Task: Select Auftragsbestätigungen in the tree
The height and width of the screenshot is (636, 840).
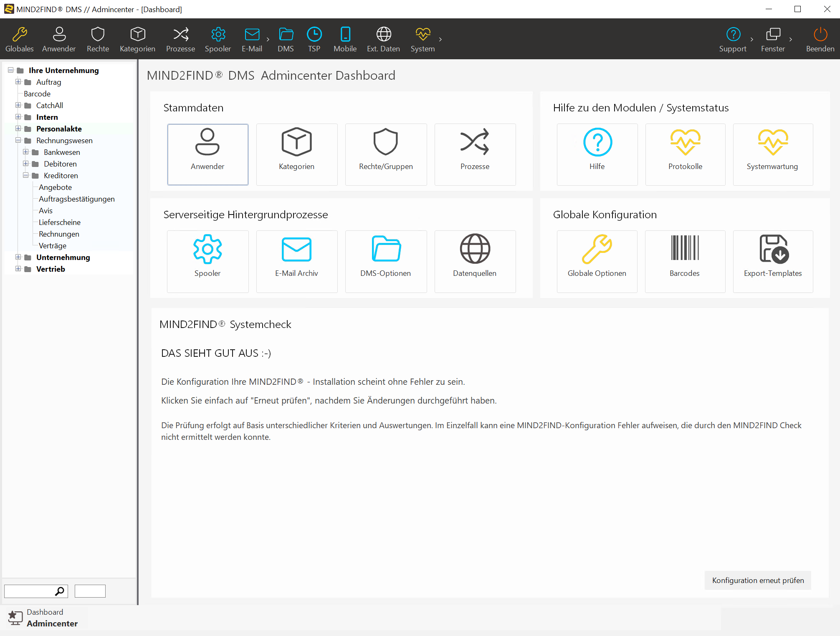Action: 77,199
